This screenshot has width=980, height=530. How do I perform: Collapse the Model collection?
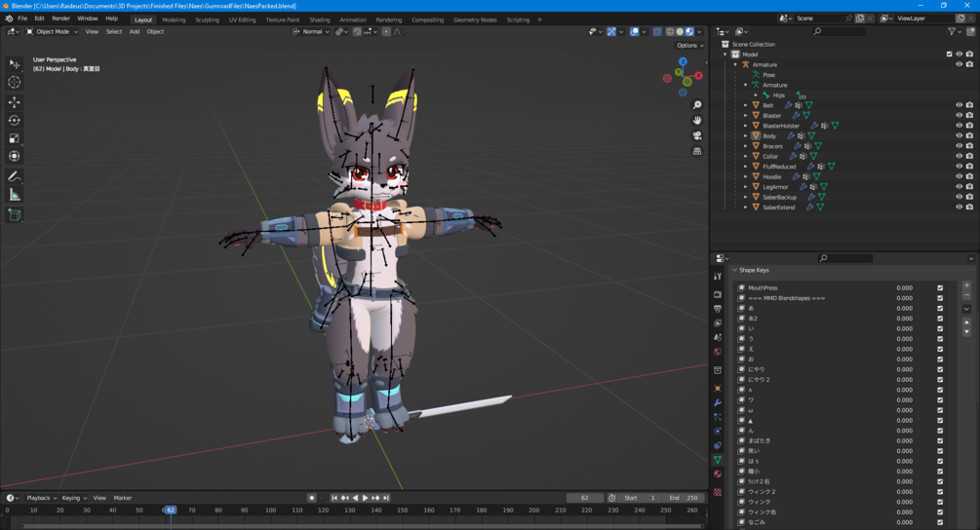pos(725,55)
